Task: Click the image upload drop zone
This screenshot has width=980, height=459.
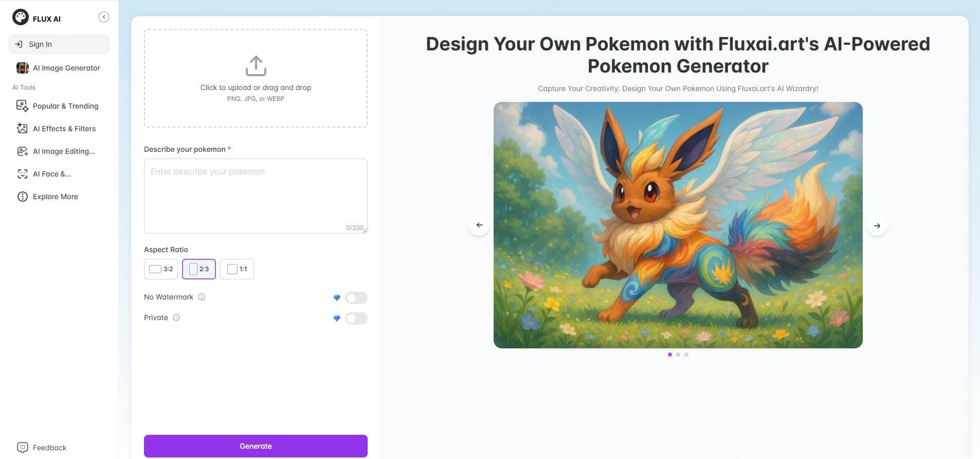Action: 256,78
